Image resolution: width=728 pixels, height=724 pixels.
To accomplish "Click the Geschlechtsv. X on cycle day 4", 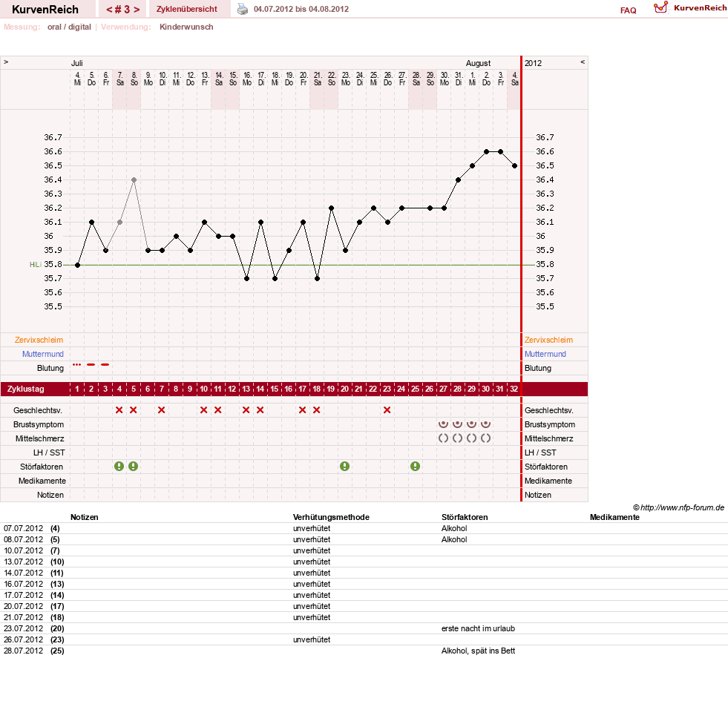I will pos(119,409).
